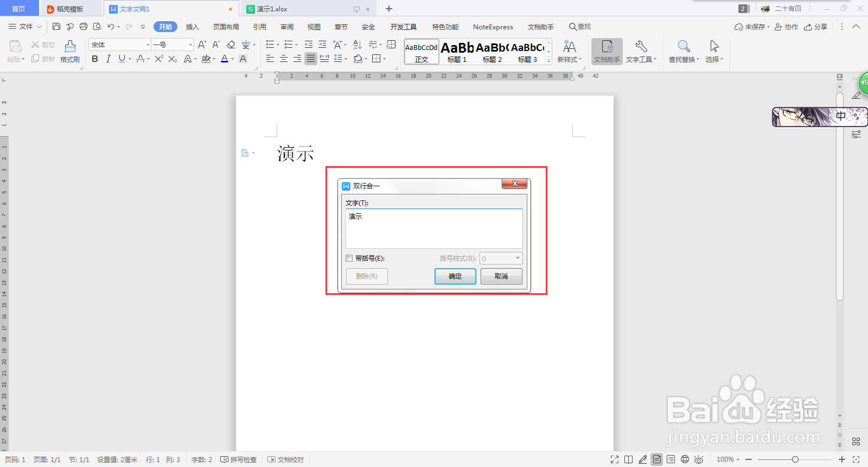This screenshot has height=467, width=868.
Task: Click Collaborate (协作) button
Action: click(787, 27)
